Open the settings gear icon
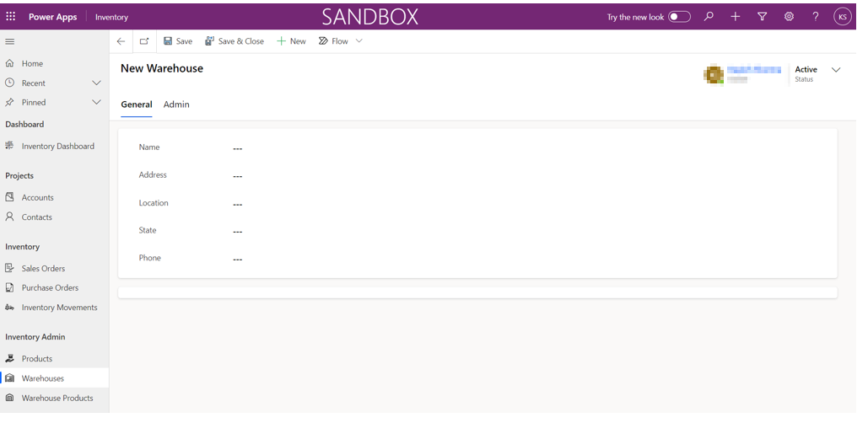Image resolution: width=868 pixels, height=423 pixels. click(x=789, y=16)
